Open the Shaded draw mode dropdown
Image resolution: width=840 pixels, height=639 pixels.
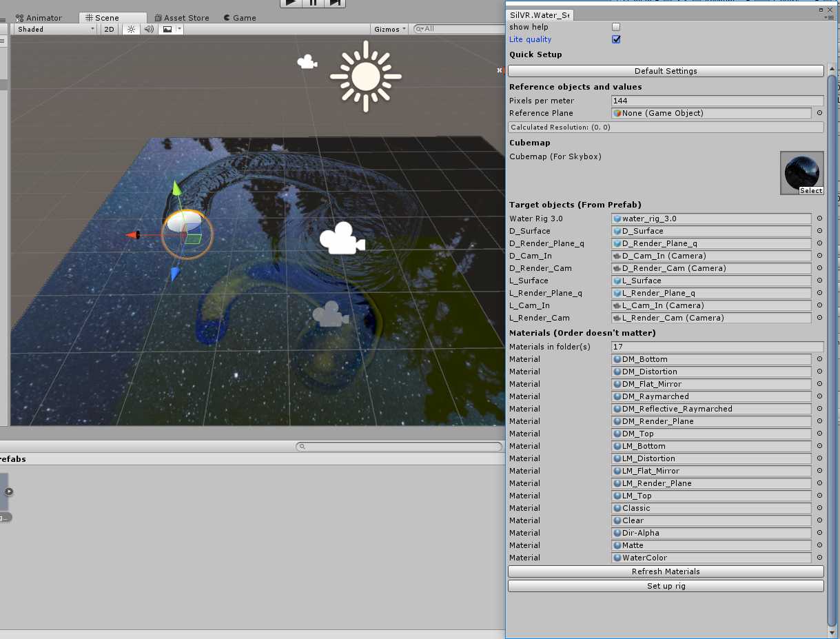tap(55, 29)
